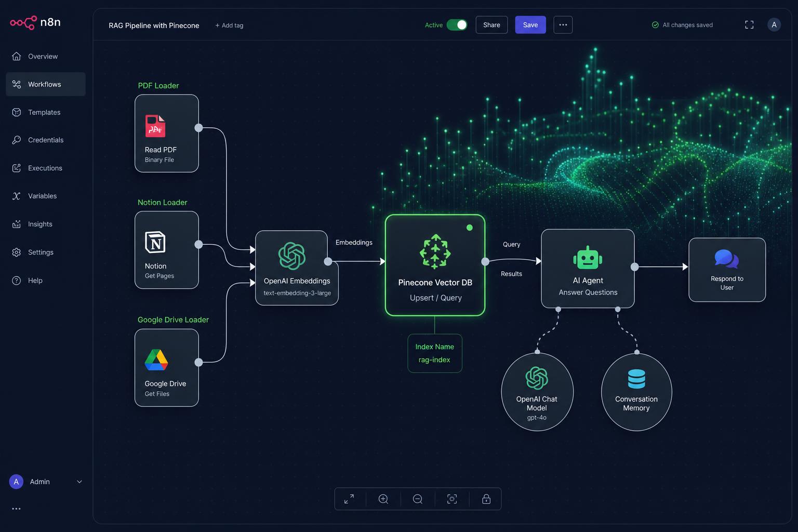Select the Pinecone Vector DB node
The image size is (798, 532).
(x=435, y=265)
